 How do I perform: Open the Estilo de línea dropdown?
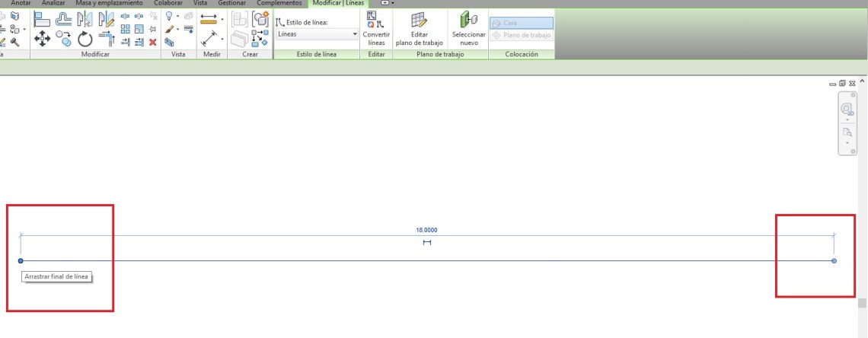(x=355, y=34)
